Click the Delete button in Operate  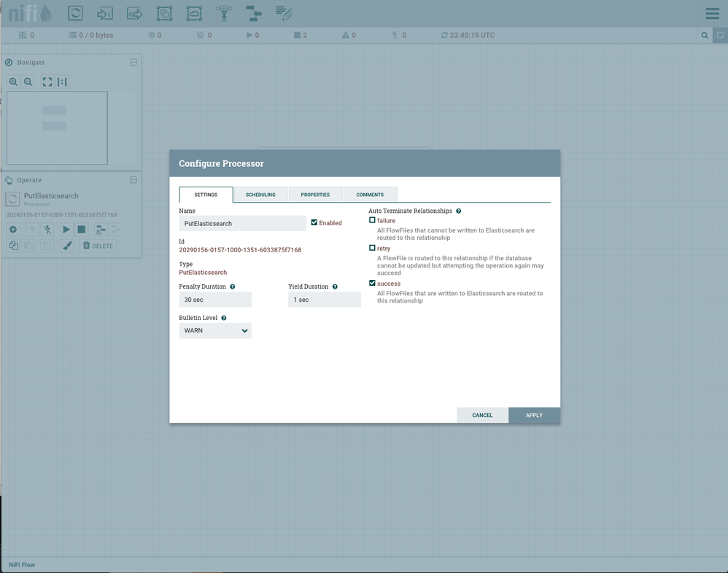(x=98, y=246)
